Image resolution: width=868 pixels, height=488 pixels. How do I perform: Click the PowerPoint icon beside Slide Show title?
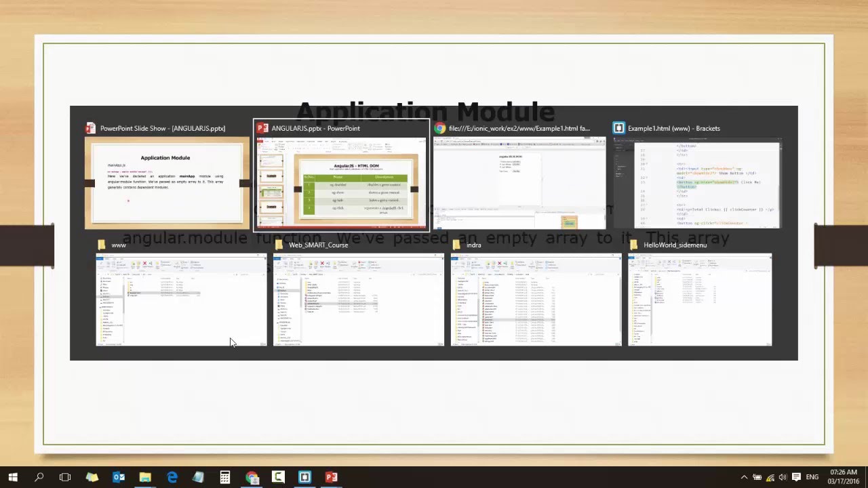(90, 128)
